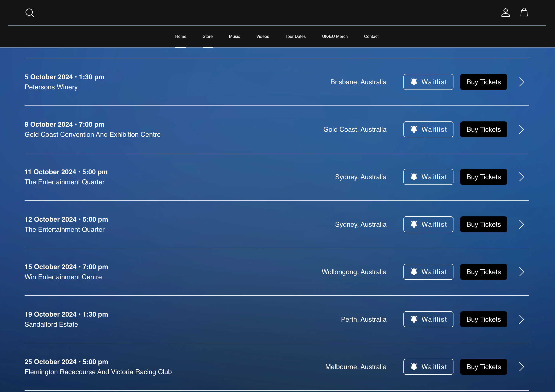Select 'Win Entertainment Centre' venue text
Image resolution: width=555 pixels, height=392 pixels.
tap(63, 277)
